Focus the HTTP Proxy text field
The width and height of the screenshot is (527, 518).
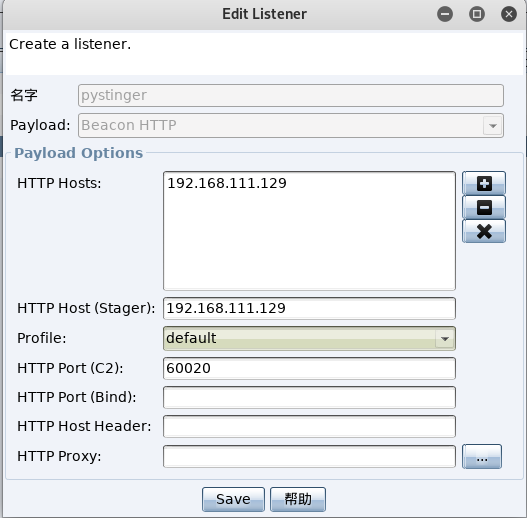pyautogui.click(x=309, y=456)
